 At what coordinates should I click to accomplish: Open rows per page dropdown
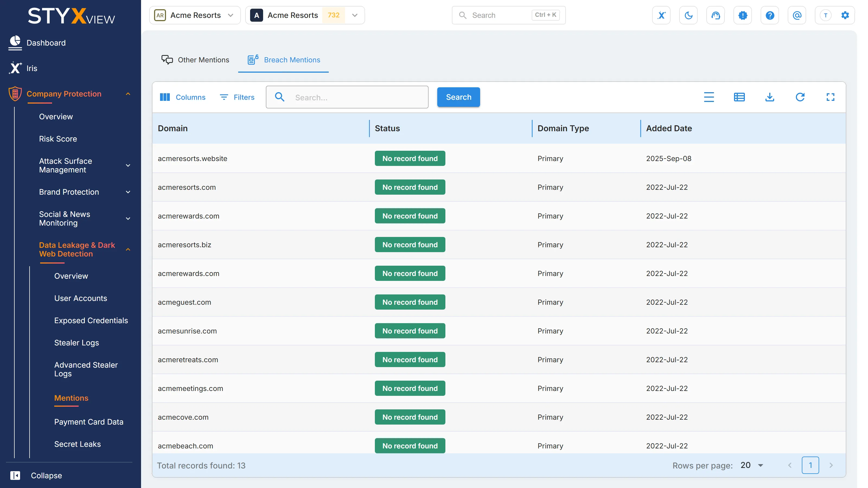coord(752,465)
